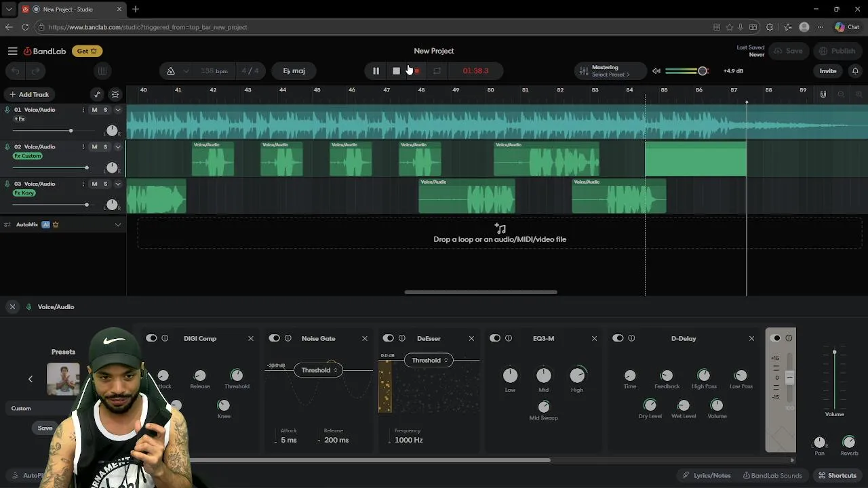
Task: Mute master output speaker icon
Action: point(656,70)
